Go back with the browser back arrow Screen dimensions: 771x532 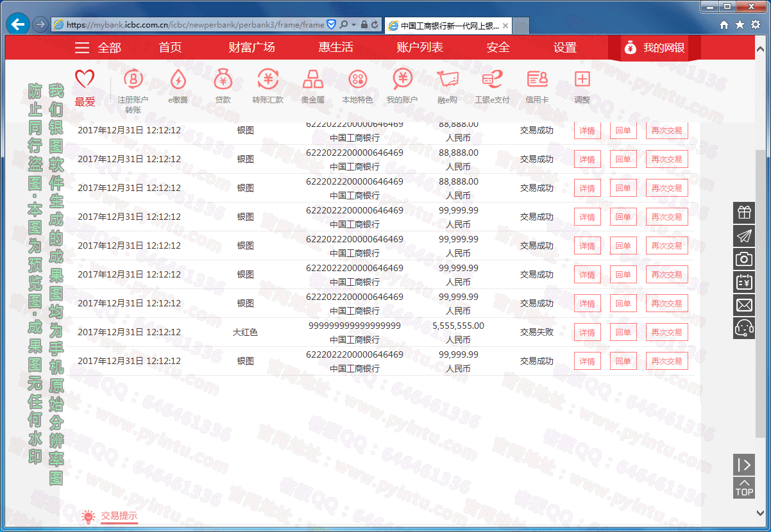pos(19,24)
